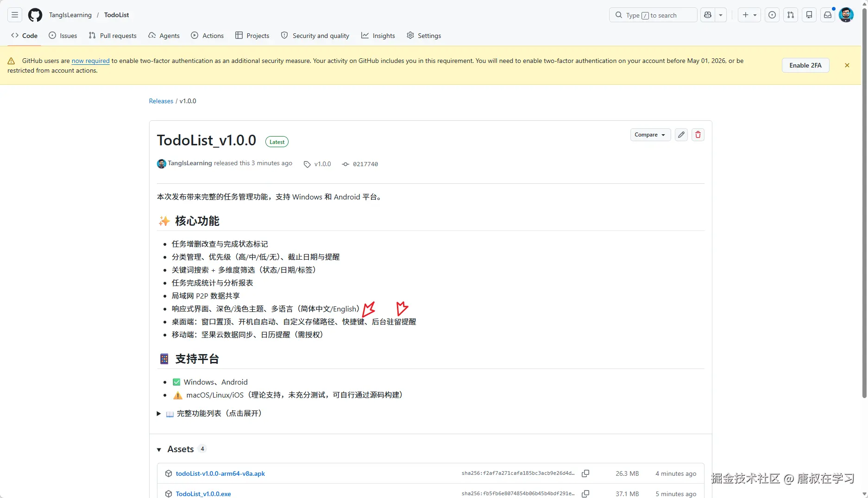Click the tag icon beside v1.0.0
Viewport: 868px width, 498px height.
coord(307,164)
